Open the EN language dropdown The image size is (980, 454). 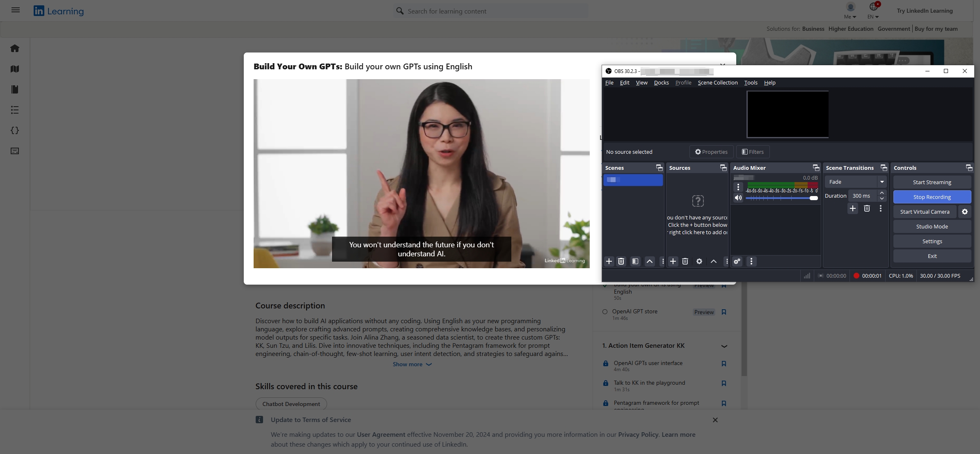point(873,11)
